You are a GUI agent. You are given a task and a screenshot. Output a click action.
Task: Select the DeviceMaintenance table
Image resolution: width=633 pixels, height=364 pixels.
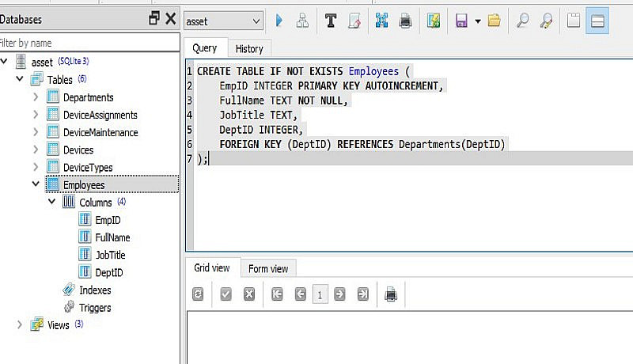click(100, 132)
